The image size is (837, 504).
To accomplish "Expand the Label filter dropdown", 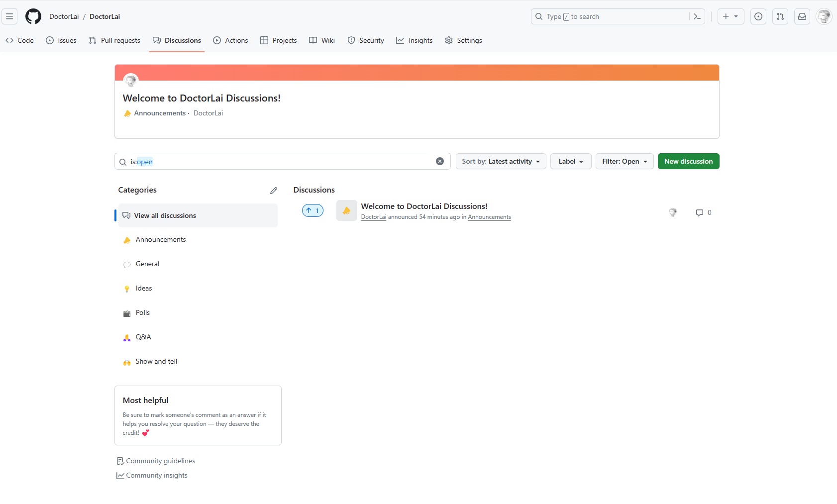I will [571, 161].
